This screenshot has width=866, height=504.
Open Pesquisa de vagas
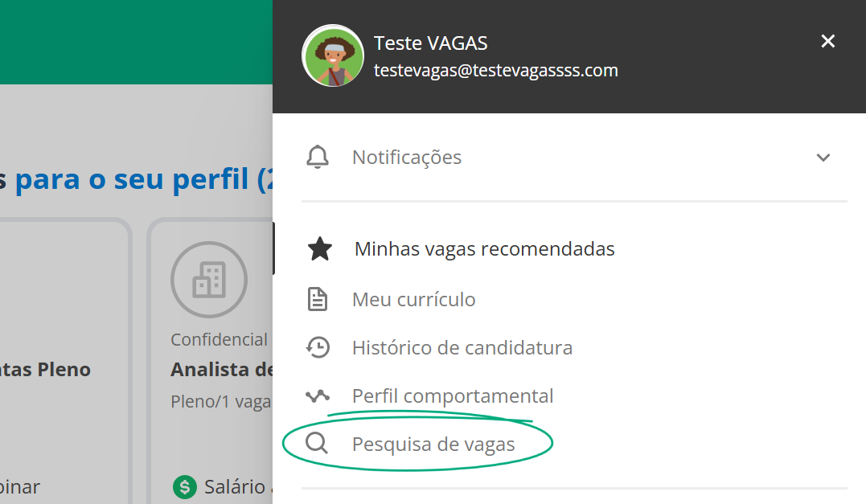pyautogui.click(x=433, y=445)
